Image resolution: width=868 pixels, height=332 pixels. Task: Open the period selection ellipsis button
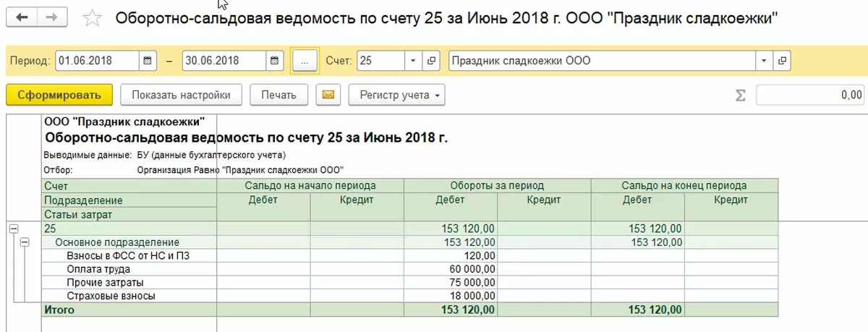(305, 61)
